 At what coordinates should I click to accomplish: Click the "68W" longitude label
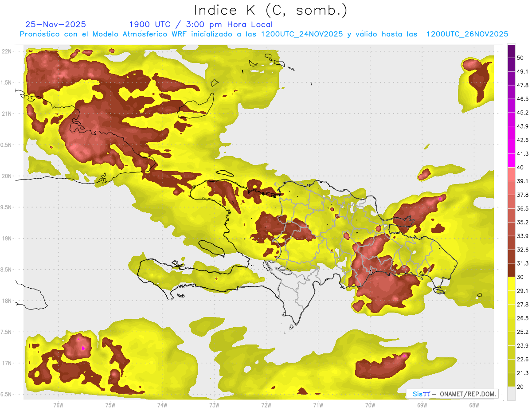pos(474,405)
